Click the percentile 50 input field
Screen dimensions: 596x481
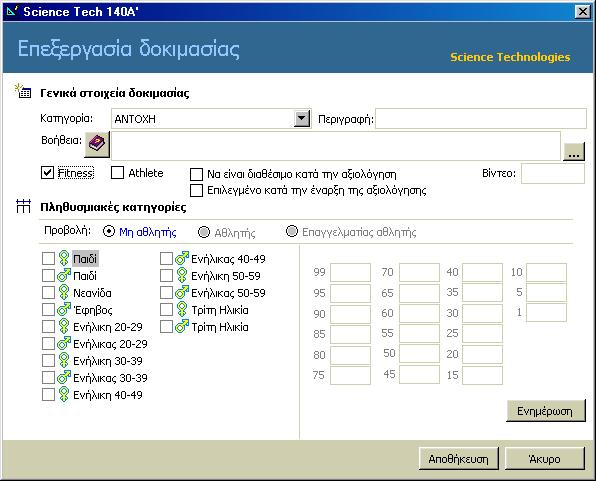419,354
